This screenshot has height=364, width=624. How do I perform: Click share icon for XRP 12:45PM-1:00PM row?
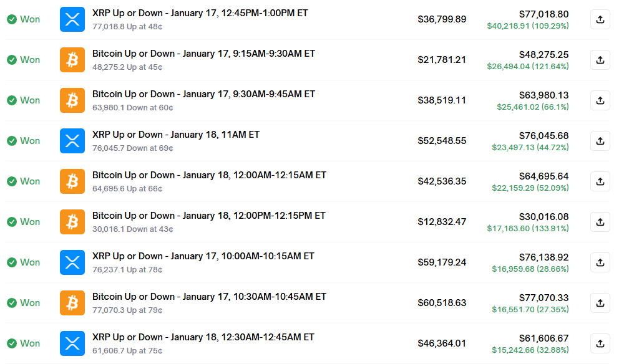(x=600, y=19)
